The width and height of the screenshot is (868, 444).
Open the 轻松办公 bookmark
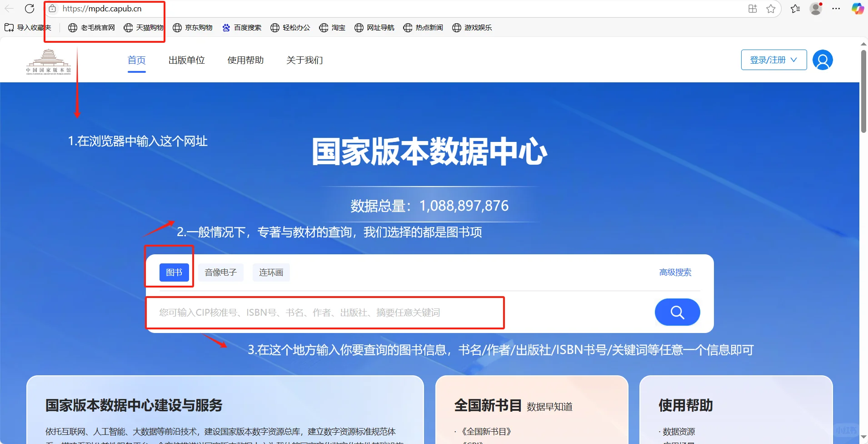point(290,28)
